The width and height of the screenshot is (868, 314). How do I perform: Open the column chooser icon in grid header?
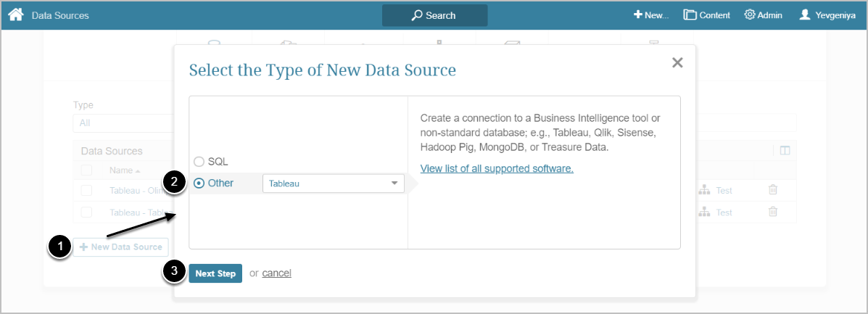pyautogui.click(x=784, y=151)
